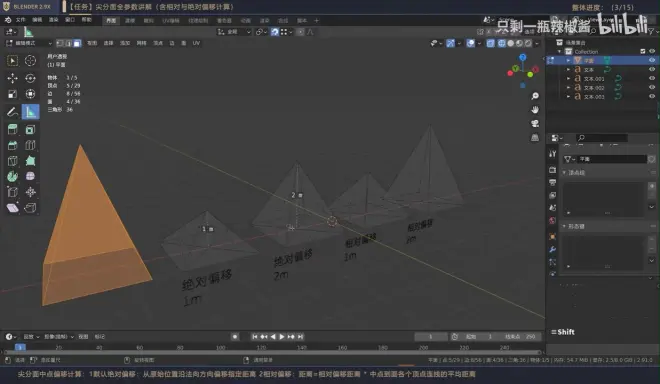
Task: Select the Extrude Region tool
Action: coord(12,130)
